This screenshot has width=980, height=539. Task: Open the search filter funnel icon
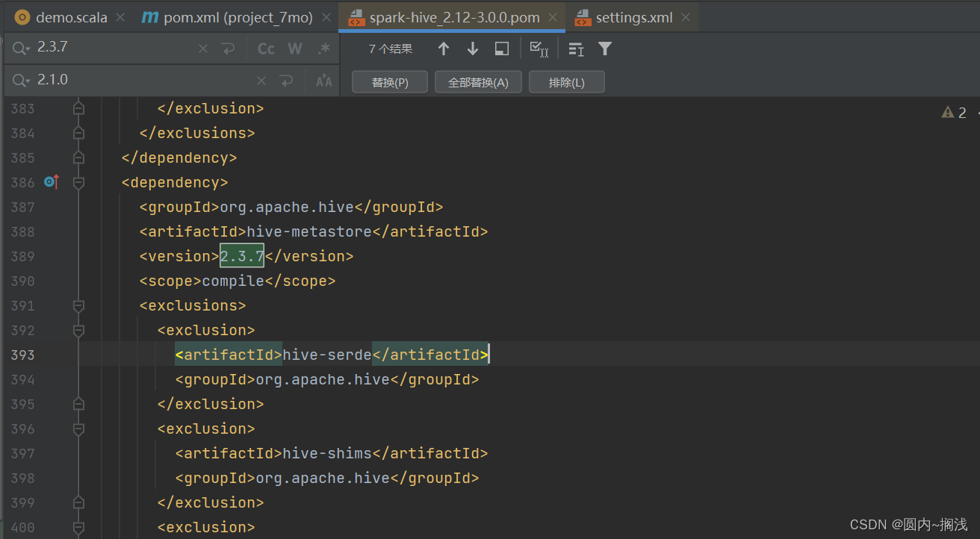click(x=605, y=49)
